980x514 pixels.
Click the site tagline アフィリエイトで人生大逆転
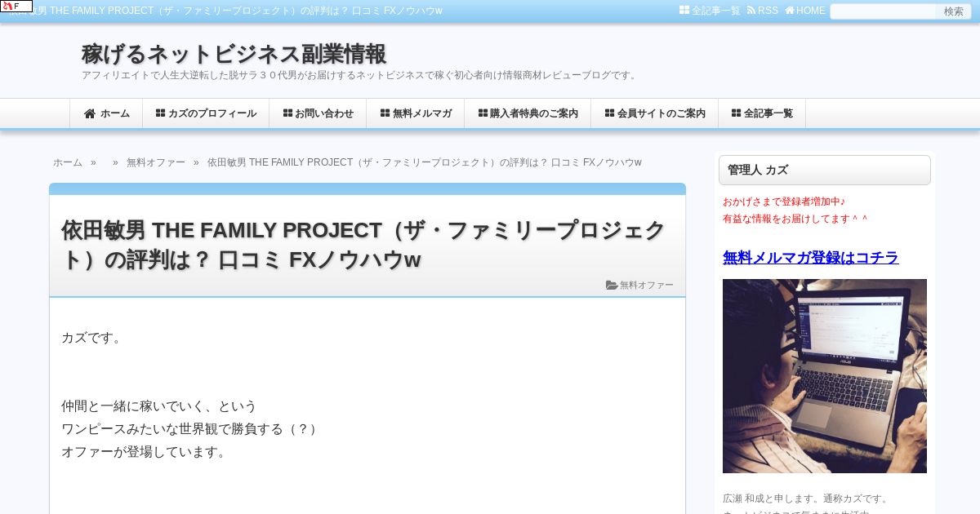tap(360, 75)
